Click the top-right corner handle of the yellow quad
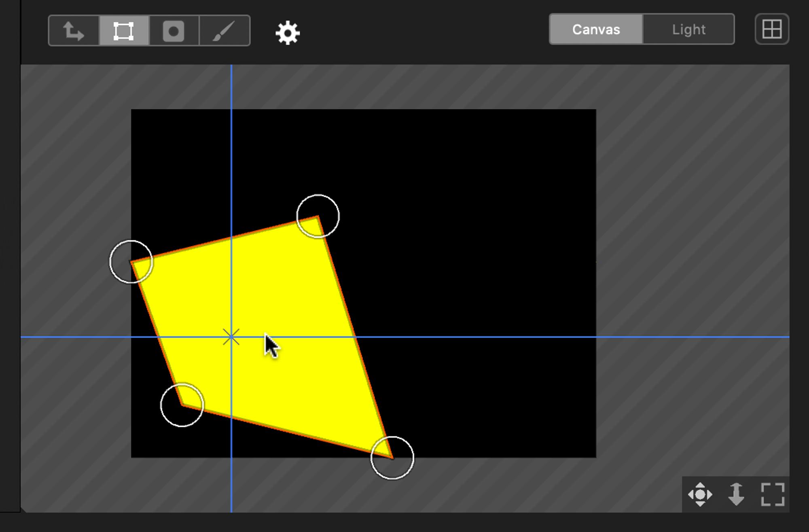The height and width of the screenshot is (532, 809). pyautogui.click(x=318, y=216)
